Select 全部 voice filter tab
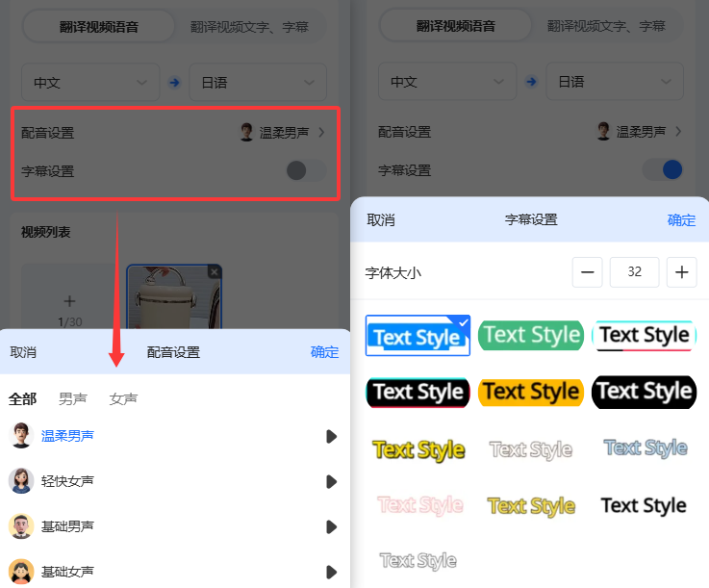The image size is (709, 588). coord(23,399)
